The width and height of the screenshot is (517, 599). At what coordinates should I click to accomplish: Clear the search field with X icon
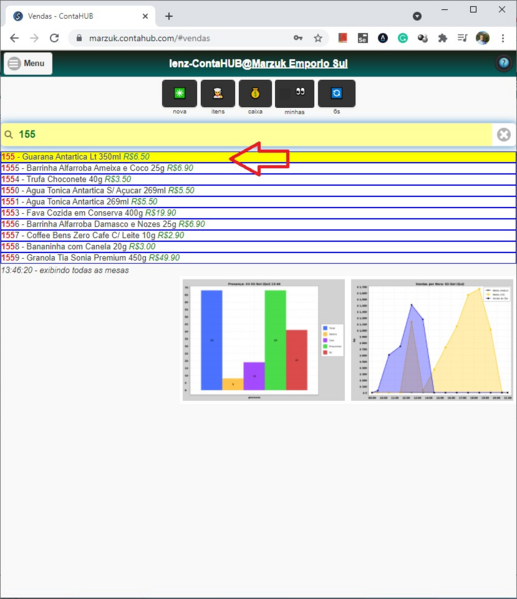504,134
